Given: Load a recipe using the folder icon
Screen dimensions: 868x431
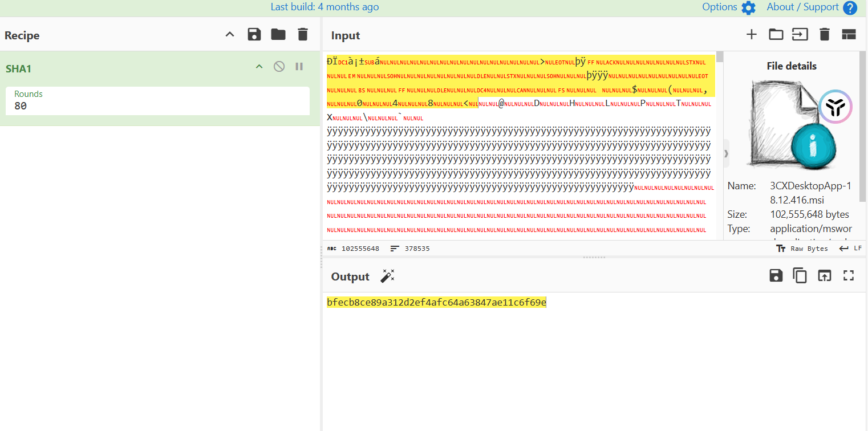Looking at the screenshot, I should click(278, 35).
